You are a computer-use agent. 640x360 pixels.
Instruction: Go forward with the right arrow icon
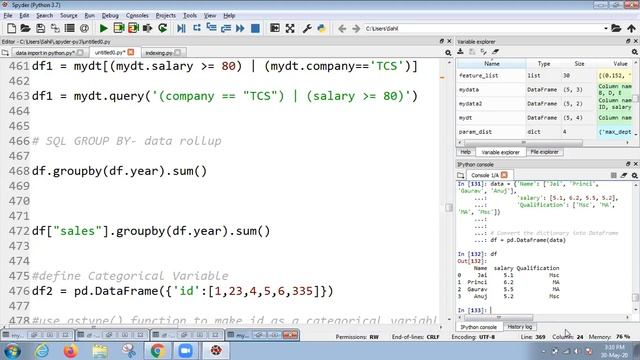[356, 29]
